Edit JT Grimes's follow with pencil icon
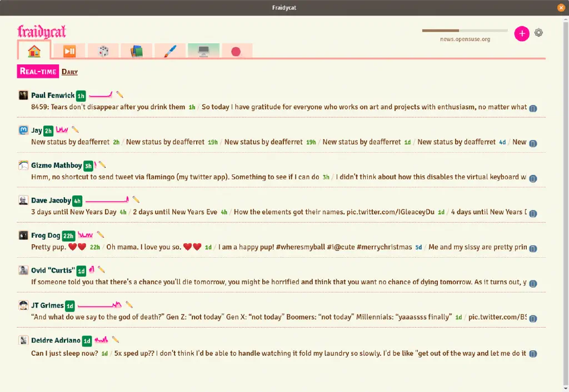 [x=129, y=305]
